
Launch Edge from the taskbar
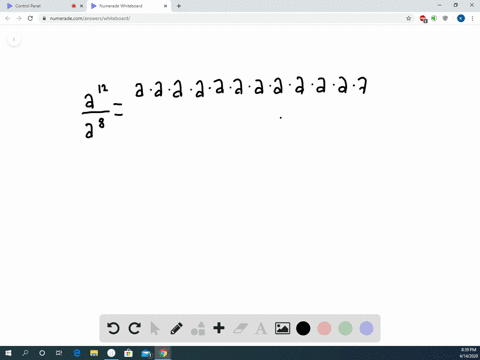click(x=77, y=353)
